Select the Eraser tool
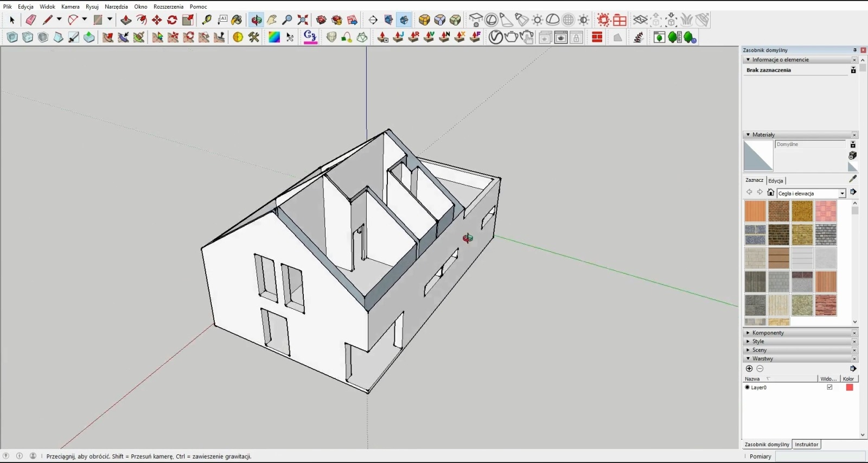 (x=30, y=20)
